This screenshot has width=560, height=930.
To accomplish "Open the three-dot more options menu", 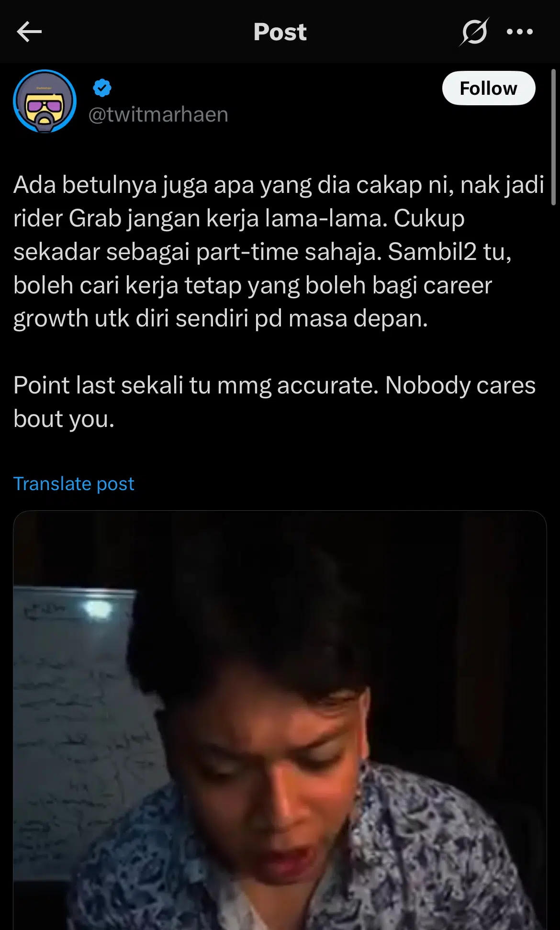I will click(x=520, y=32).
